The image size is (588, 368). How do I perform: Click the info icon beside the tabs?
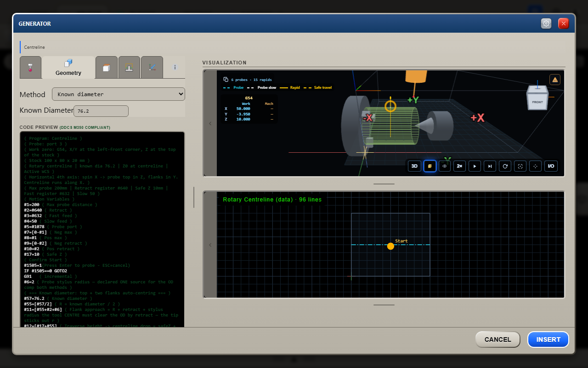click(175, 67)
